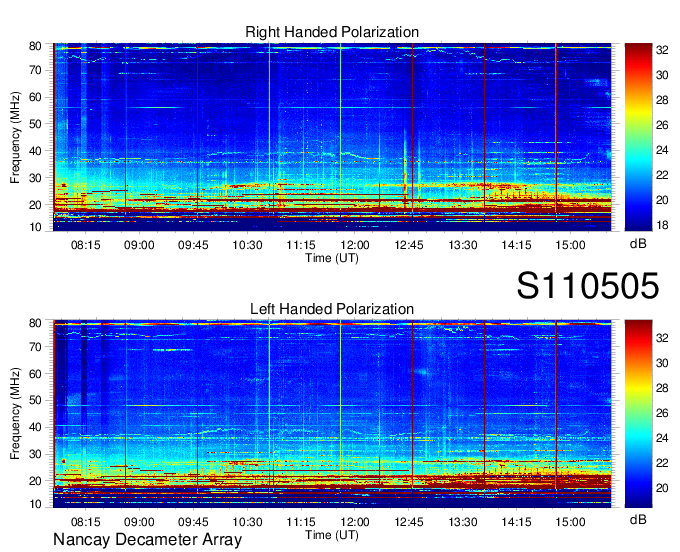Screen dimensions: 680x552
Task: Click '12:45' time tick on upper plot
Action: click(409, 245)
